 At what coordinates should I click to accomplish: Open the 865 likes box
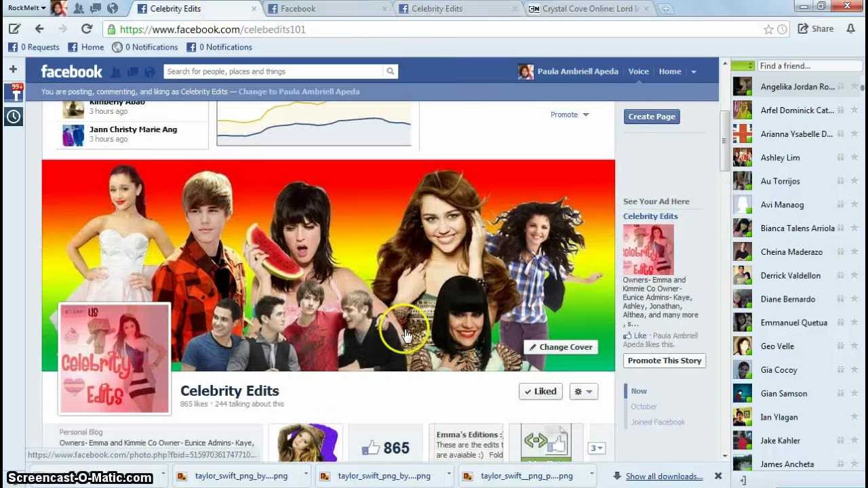385,443
